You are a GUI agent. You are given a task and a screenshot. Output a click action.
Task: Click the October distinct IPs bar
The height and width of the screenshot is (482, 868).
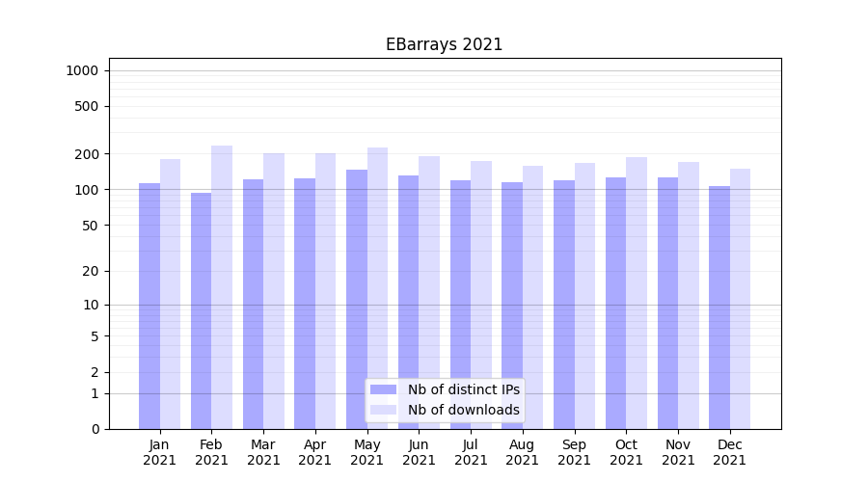pos(615,303)
